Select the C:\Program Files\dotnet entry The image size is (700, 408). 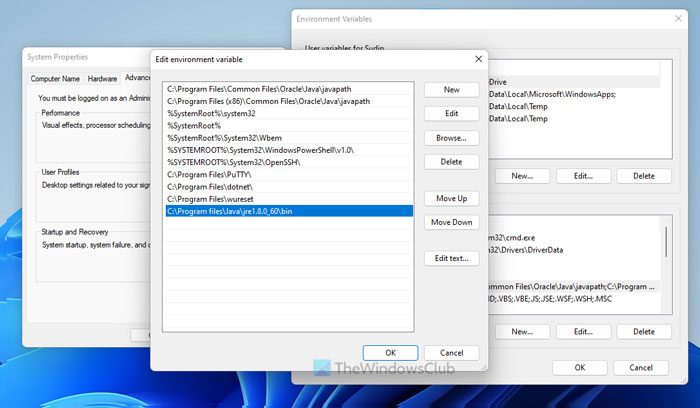click(x=289, y=187)
